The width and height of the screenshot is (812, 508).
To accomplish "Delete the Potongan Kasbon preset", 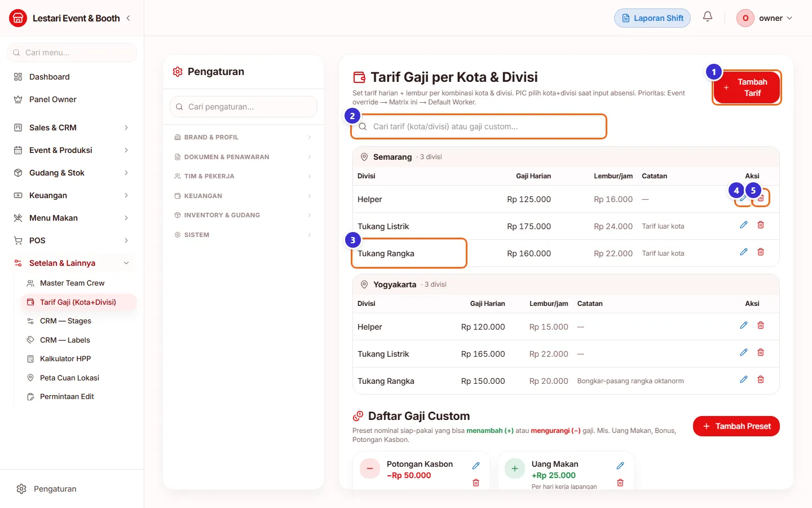I will tap(476, 483).
